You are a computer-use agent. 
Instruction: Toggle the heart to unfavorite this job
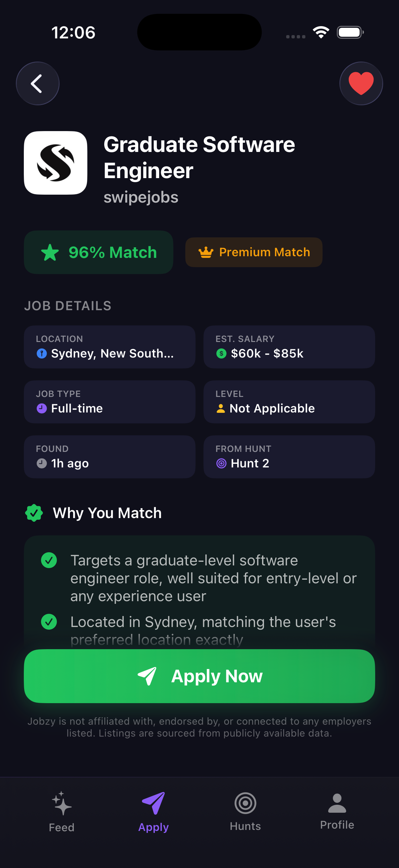[361, 83]
